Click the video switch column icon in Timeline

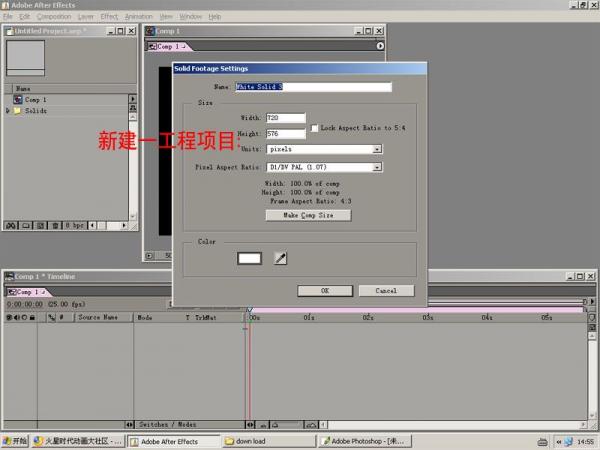point(9,317)
